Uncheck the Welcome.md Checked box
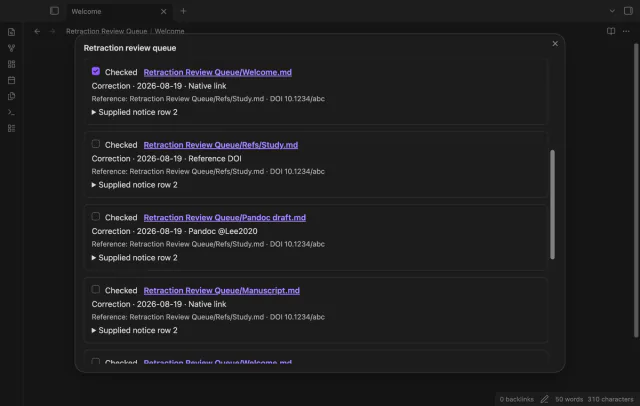 tap(96, 71)
